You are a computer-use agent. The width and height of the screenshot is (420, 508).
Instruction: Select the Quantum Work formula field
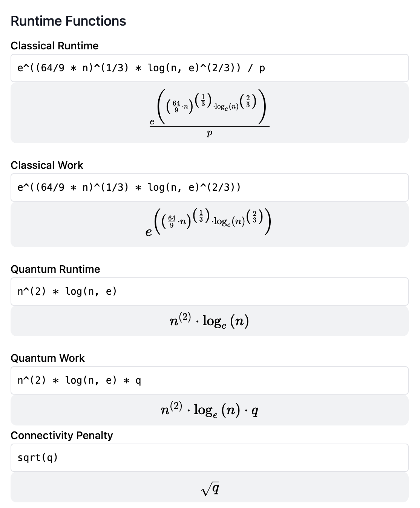click(x=209, y=381)
